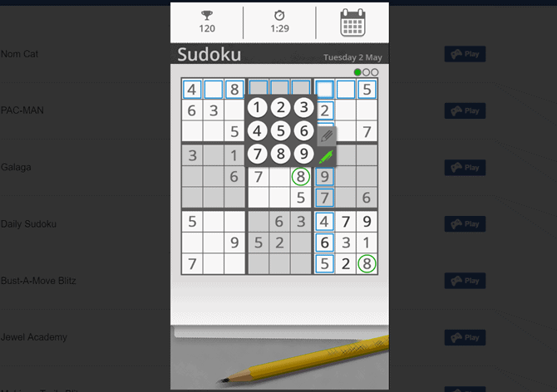Start Bust-A-Move Blitz with its Play button
The height and width of the screenshot is (392, 557).
465,281
